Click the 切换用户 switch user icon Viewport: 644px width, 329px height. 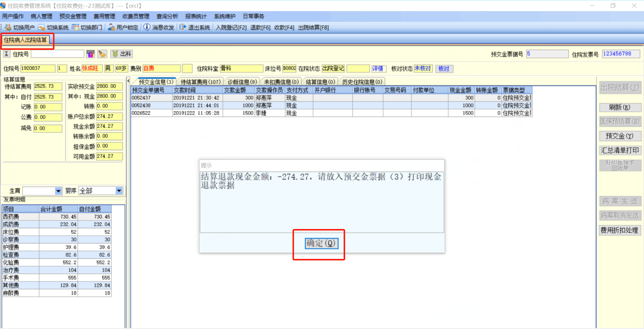(x=8, y=27)
